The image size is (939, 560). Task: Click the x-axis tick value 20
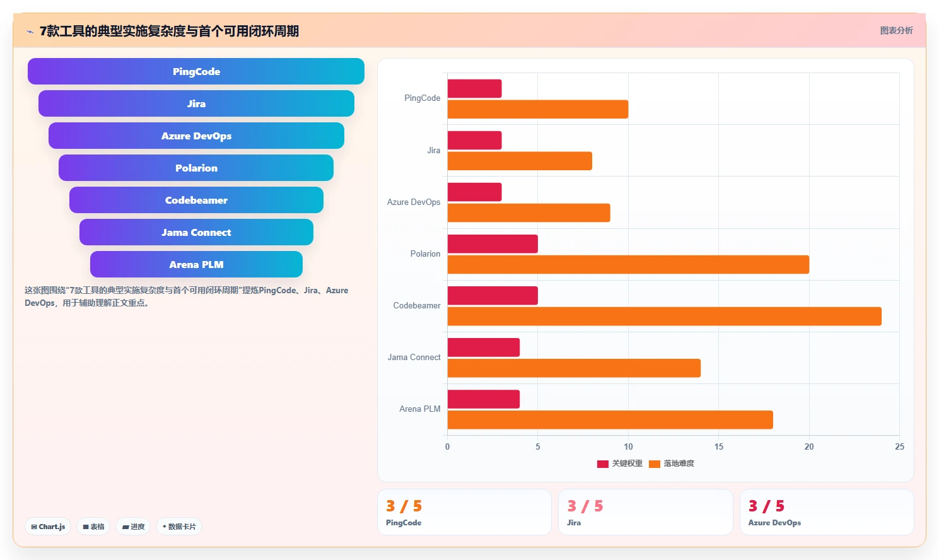click(x=809, y=446)
